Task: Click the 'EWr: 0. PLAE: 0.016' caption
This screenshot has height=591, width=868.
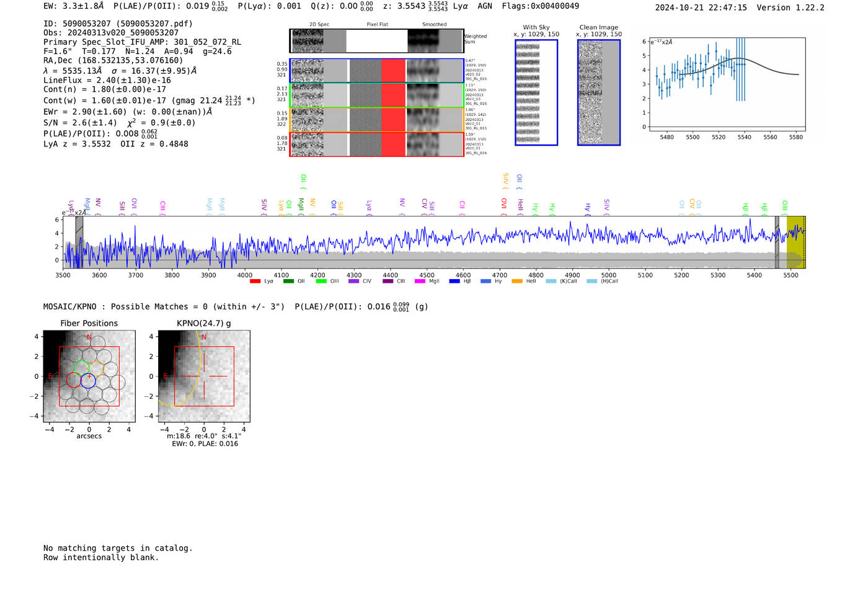Action: [x=205, y=443]
